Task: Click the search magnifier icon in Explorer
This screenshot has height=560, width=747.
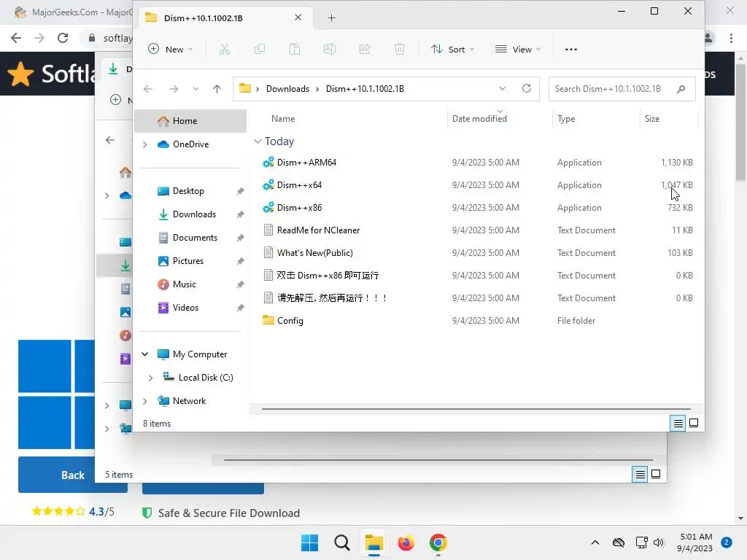Action: [681, 88]
